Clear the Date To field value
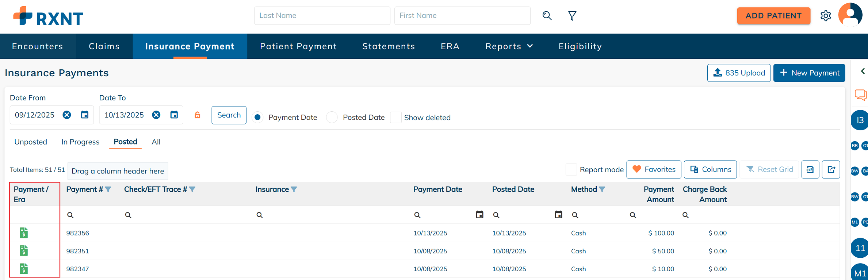The height and width of the screenshot is (280, 868). tap(156, 115)
